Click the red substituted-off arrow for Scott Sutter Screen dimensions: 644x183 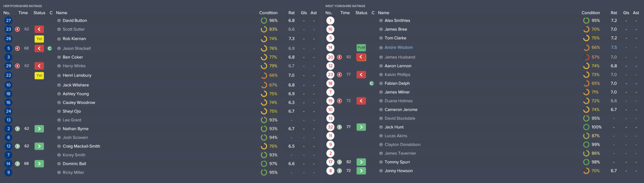39,30
